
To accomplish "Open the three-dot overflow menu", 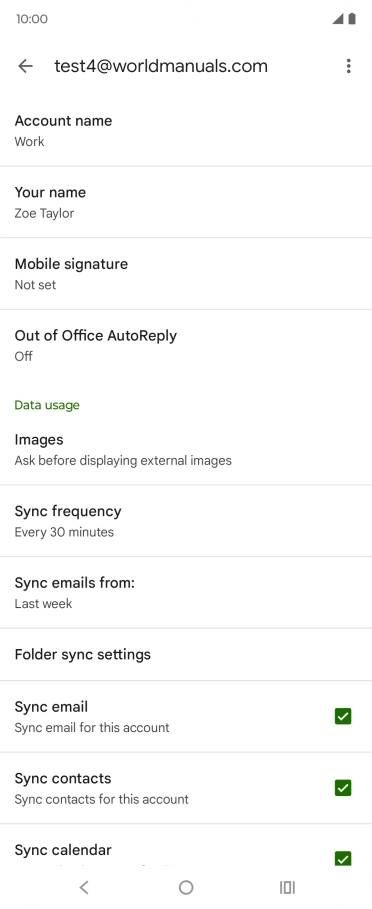I will click(x=348, y=66).
